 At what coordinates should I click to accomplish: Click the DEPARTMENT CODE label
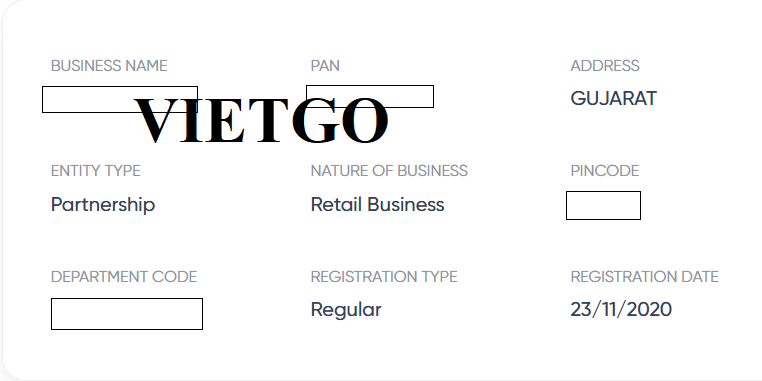click(124, 277)
